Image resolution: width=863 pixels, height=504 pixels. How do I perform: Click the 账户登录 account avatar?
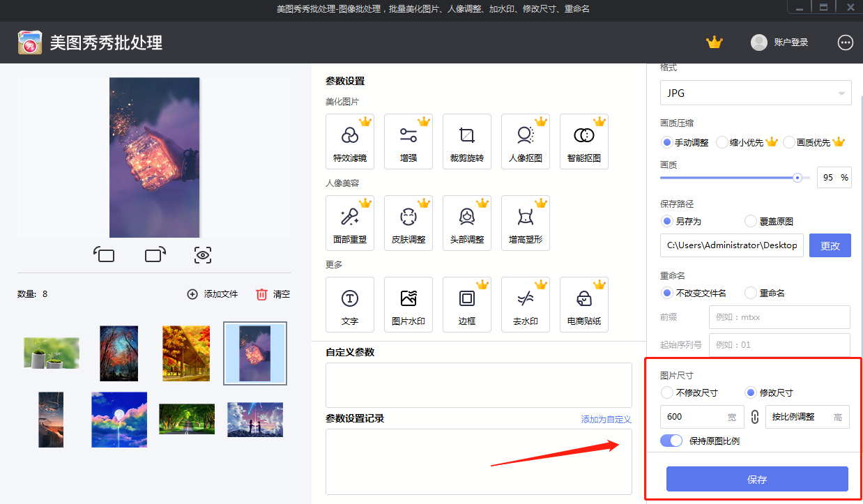[x=759, y=43]
